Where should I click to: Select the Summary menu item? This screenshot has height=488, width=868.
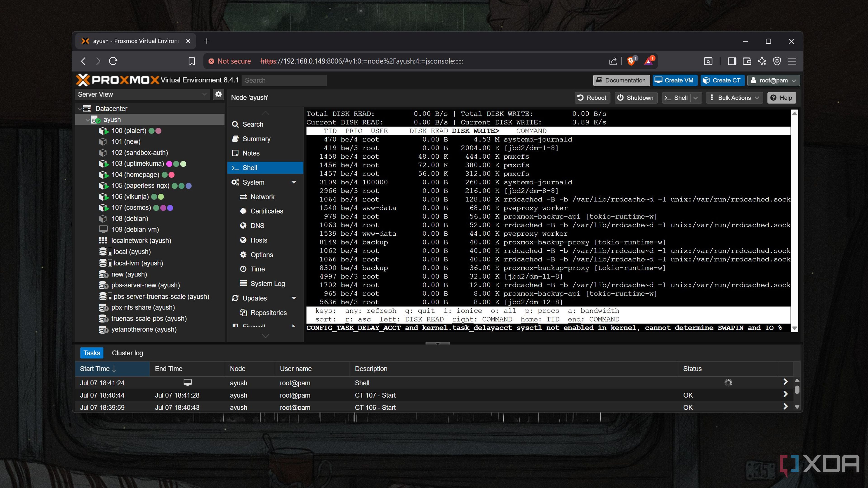266,139
